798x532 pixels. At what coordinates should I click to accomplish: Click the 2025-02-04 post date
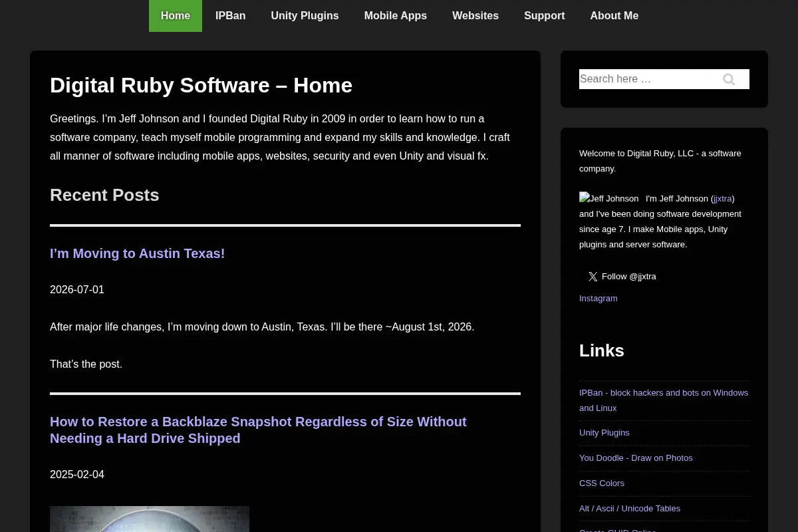(77, 475)
